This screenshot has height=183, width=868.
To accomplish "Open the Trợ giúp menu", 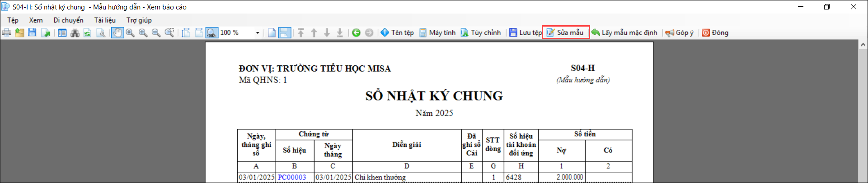I will (139, 20).
